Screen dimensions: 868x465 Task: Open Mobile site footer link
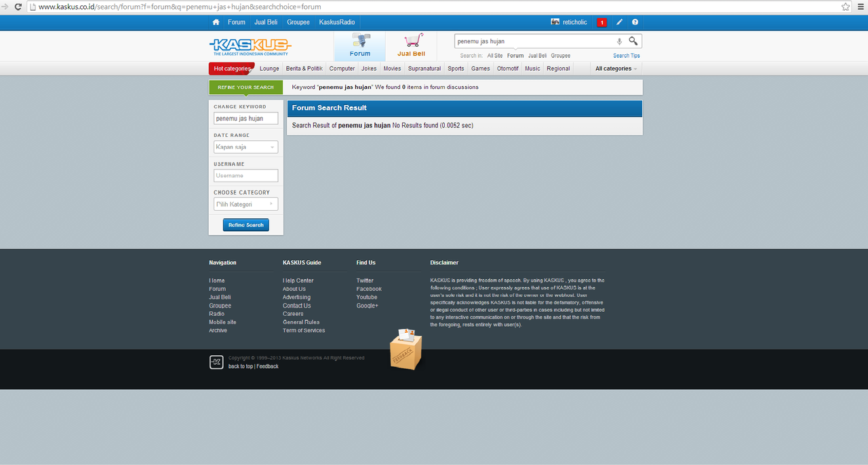[222, 322]
